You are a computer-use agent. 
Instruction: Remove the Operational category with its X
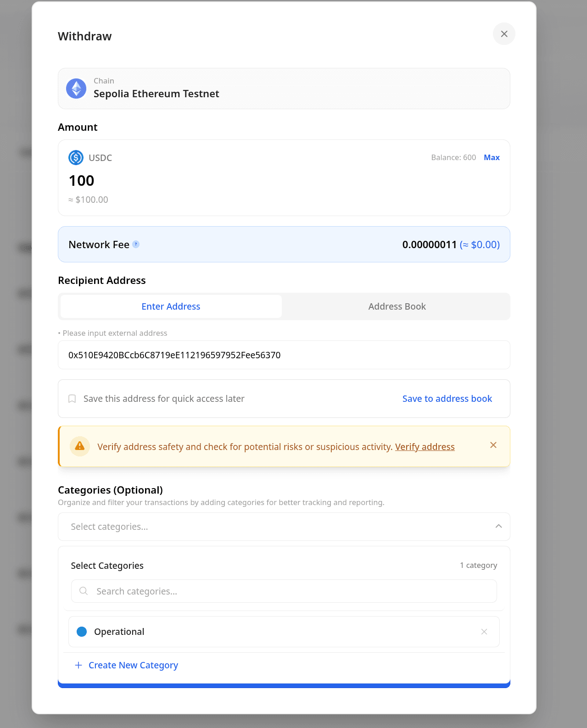(x=484, y=632)
